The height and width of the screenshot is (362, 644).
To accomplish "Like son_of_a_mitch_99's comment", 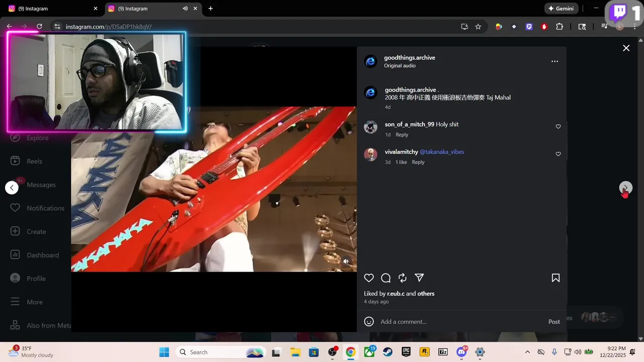I will 558,127.
